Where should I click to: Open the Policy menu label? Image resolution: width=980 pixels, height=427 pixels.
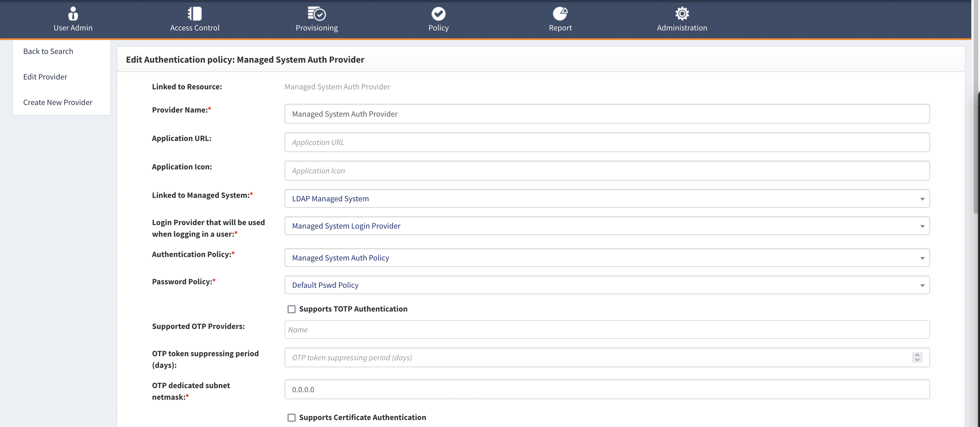tap(438, 28)
